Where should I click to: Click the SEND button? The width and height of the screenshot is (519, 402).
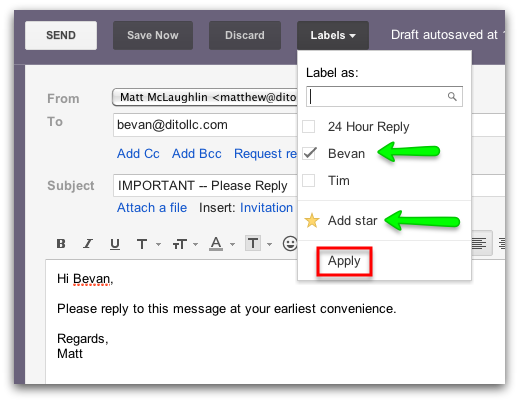[61, 35]
